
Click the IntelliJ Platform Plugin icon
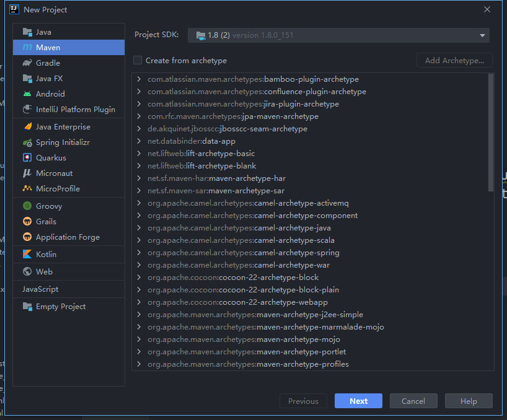27,109
